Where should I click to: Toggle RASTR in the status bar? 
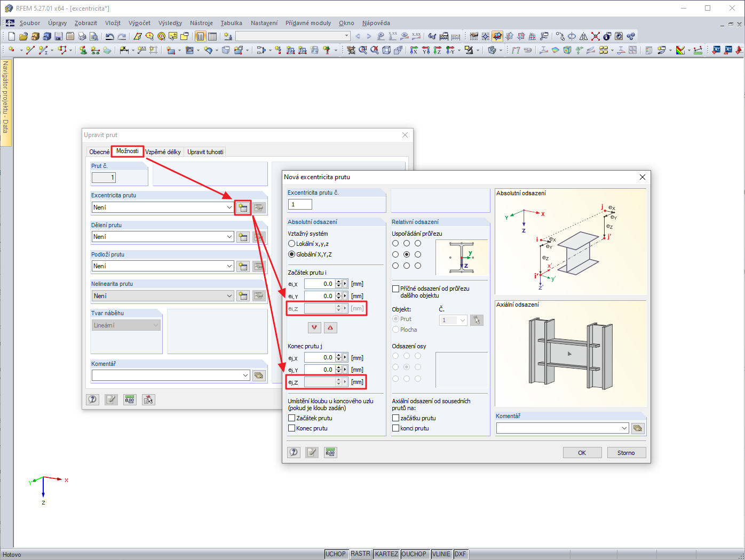coord(361,554)
